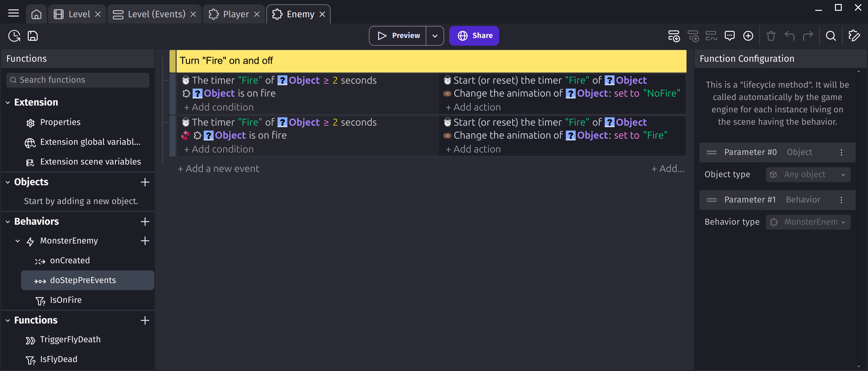Screen dimensions: 868x371
Task: Delete the selected event with the trash icon
Action: pos(771,36)
